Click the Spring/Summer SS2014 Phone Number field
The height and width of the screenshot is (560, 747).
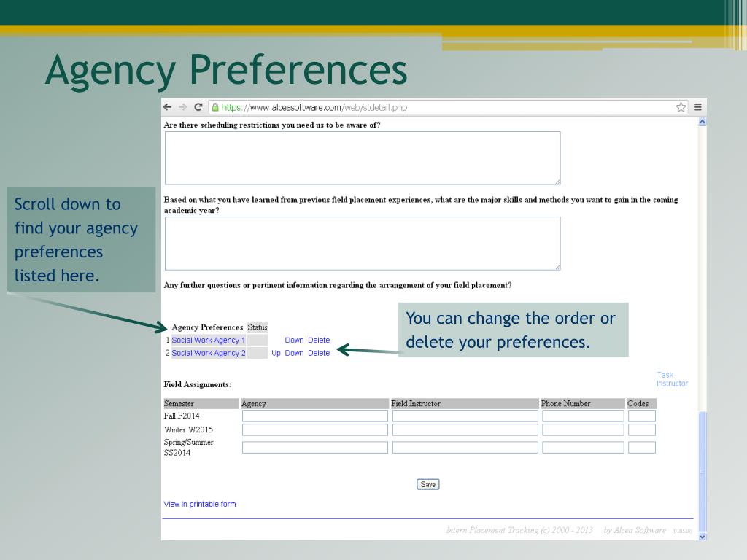tap(583, 448)
